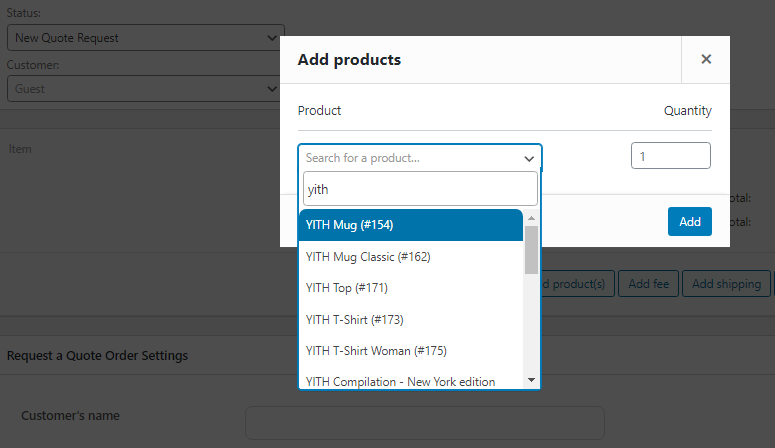775x448 pixels.
Task: Click the Request a Quote Order Settings heading
Action: 97,356
